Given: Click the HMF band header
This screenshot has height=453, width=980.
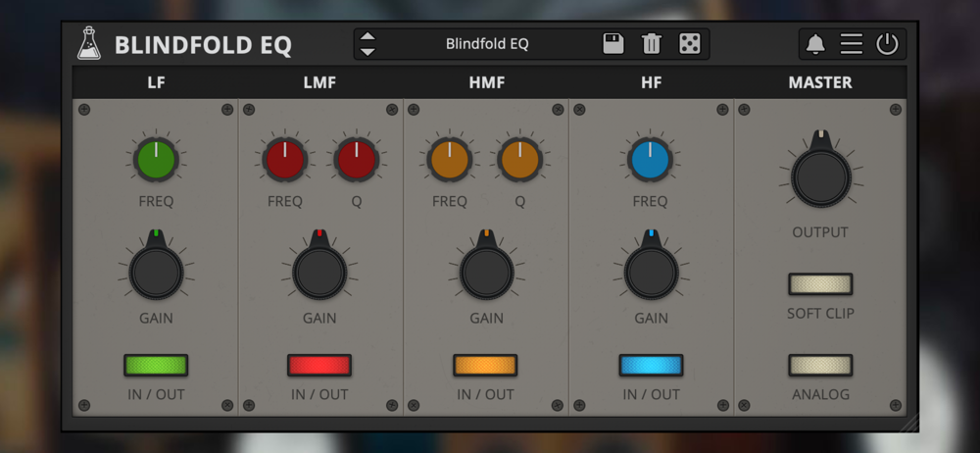Looking at the screenshot, I should tap(487, 82).
